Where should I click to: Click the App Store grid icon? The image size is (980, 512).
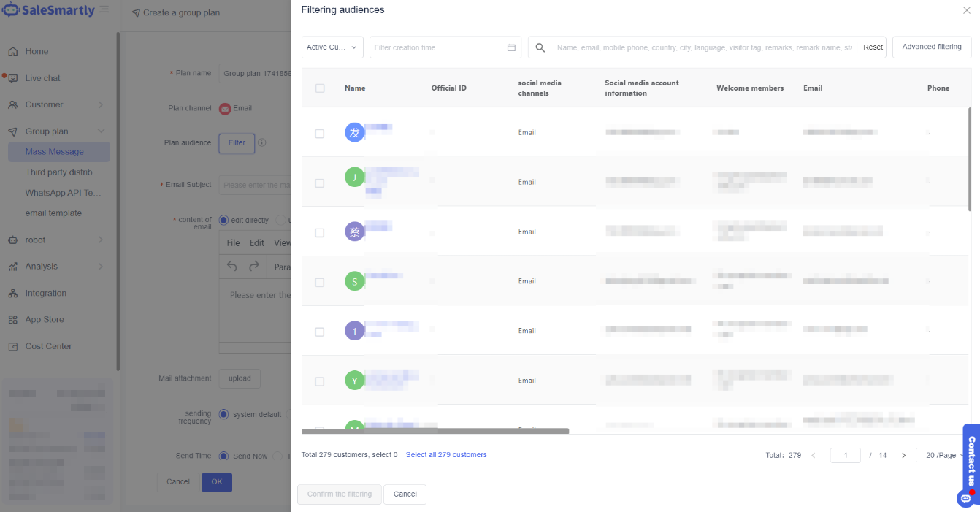point(13,320)
